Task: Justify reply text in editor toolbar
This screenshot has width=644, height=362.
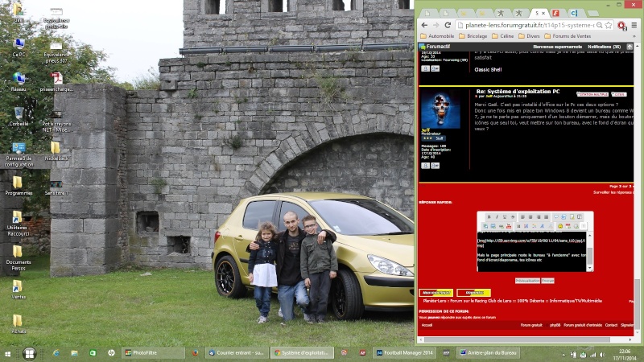Action: click(x=547, y=216)
